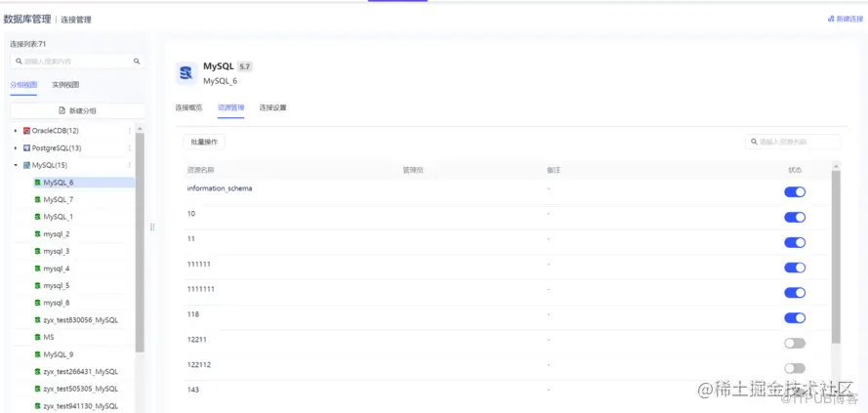Click the PostgreSQL group database icon
The image size is (868, 413).
tap(26, 147)
